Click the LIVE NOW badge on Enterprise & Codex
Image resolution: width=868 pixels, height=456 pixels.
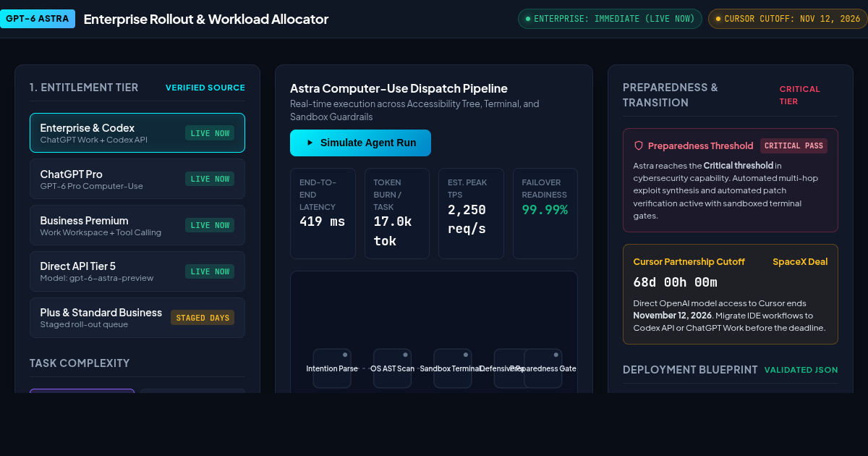(x=210, y=133)
